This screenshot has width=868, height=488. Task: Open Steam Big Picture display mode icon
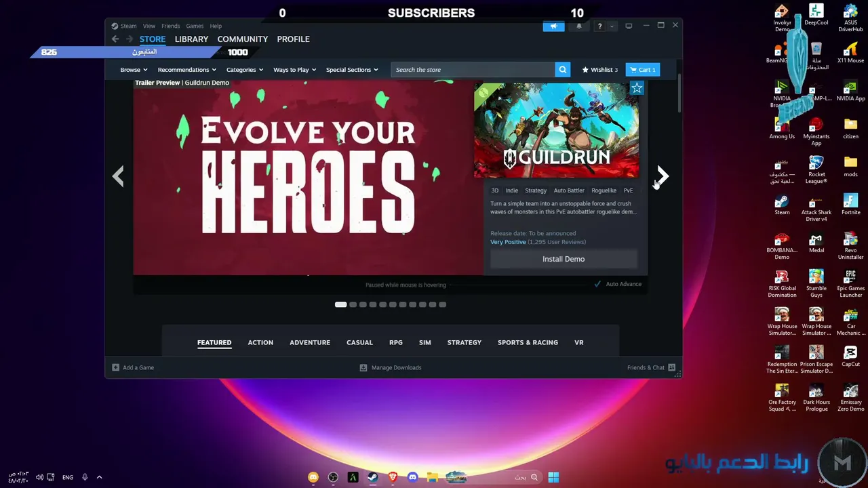coord(629,26)
